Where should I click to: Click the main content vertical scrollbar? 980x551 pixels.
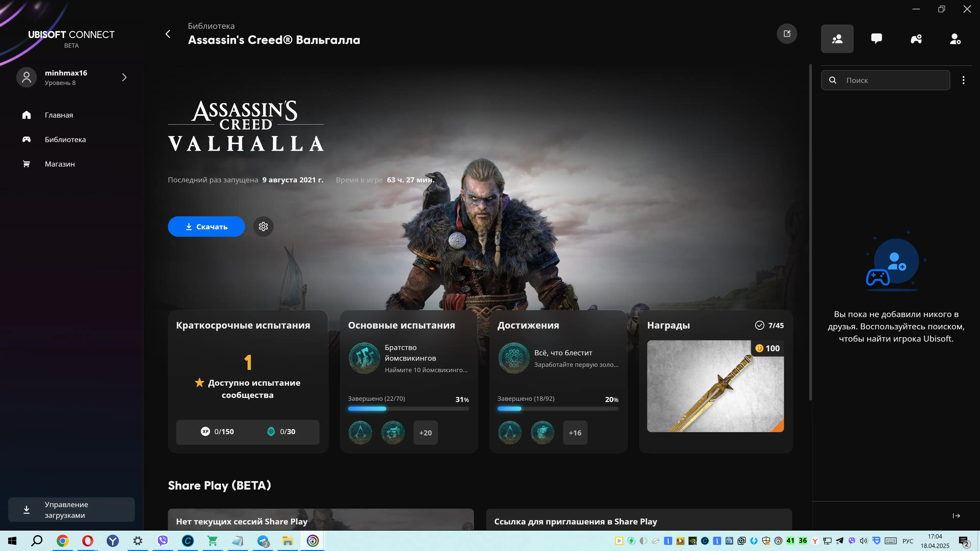pos(810,232)
